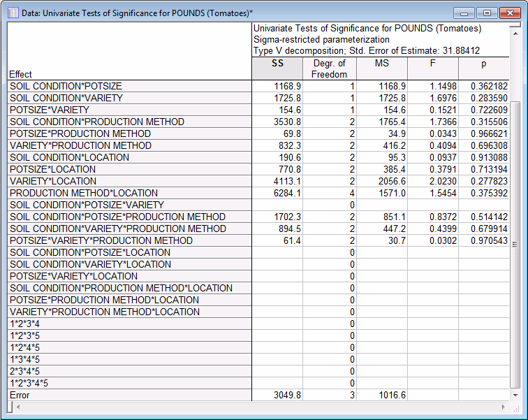
Task: Select the VARIETY*LOCATION SS cell 4113.1
Action: pos(277,181)
